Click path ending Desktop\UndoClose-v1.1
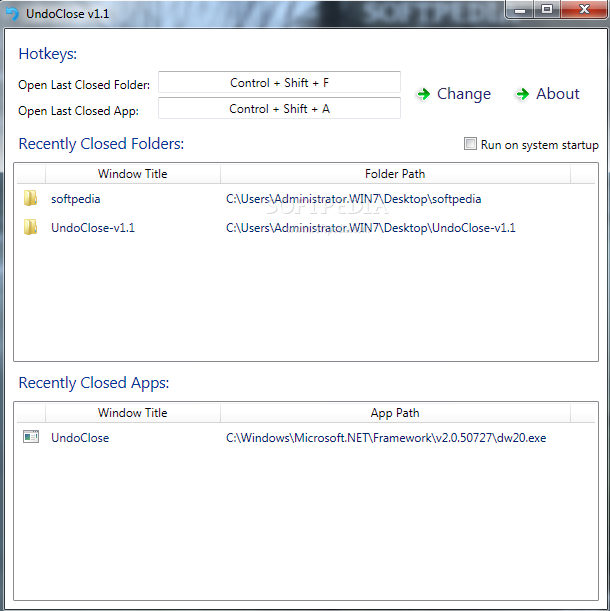 click(x=370, y=228)
